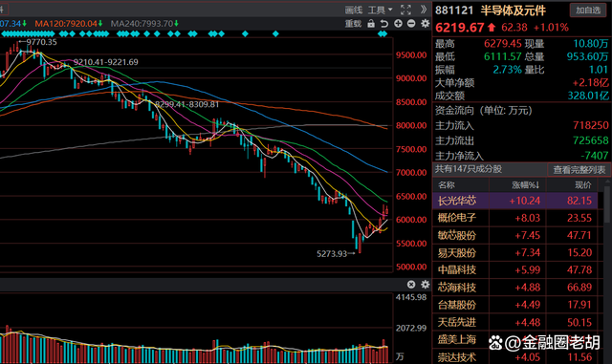
Task: Click 加自选 add-to-watchlist button
Action: (588, 11)
